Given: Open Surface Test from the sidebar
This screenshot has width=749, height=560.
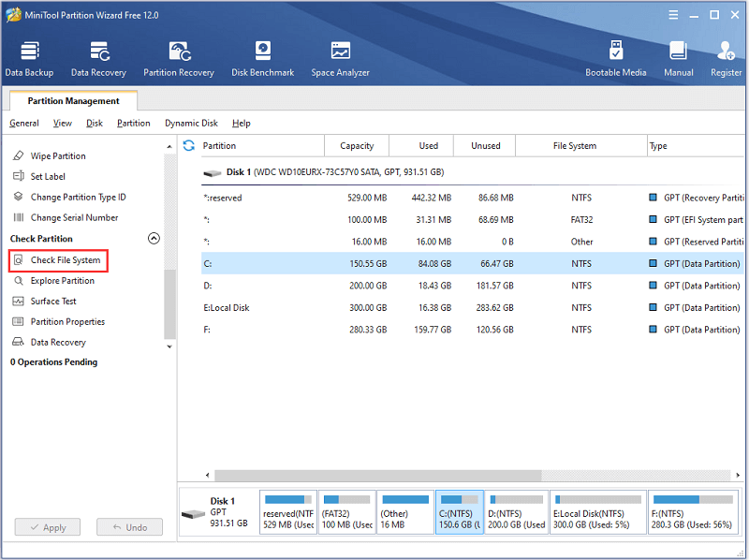Looking at the screenshot, I should pos(56,301).
